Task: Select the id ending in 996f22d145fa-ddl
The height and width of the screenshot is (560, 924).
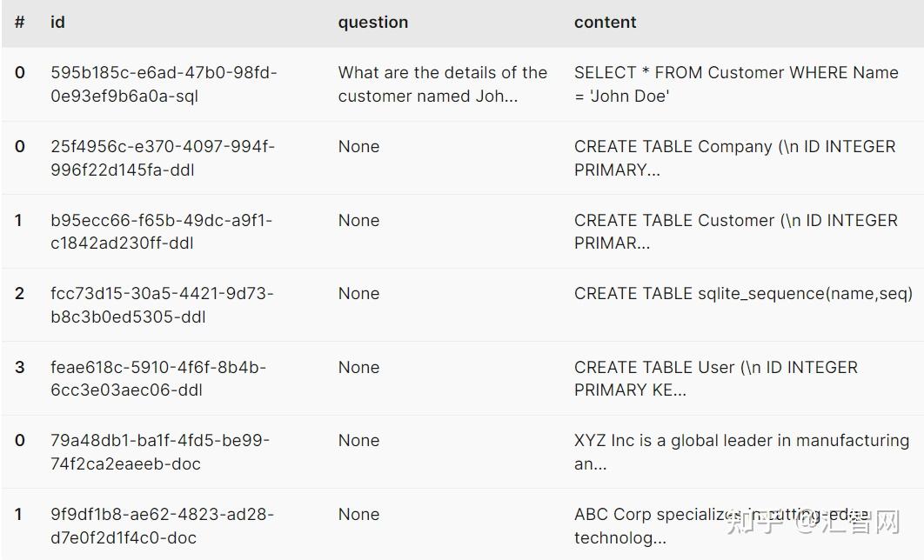Action: pyautogui.click(x=162, y=158)
